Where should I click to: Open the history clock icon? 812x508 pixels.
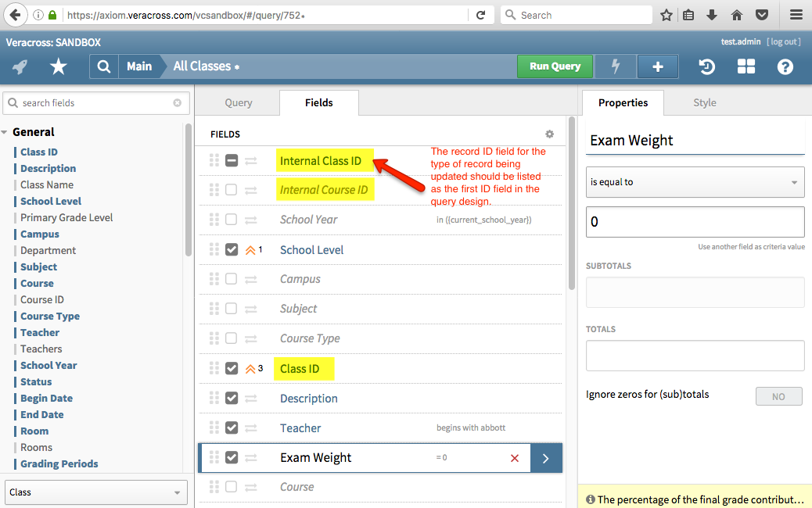706,66
